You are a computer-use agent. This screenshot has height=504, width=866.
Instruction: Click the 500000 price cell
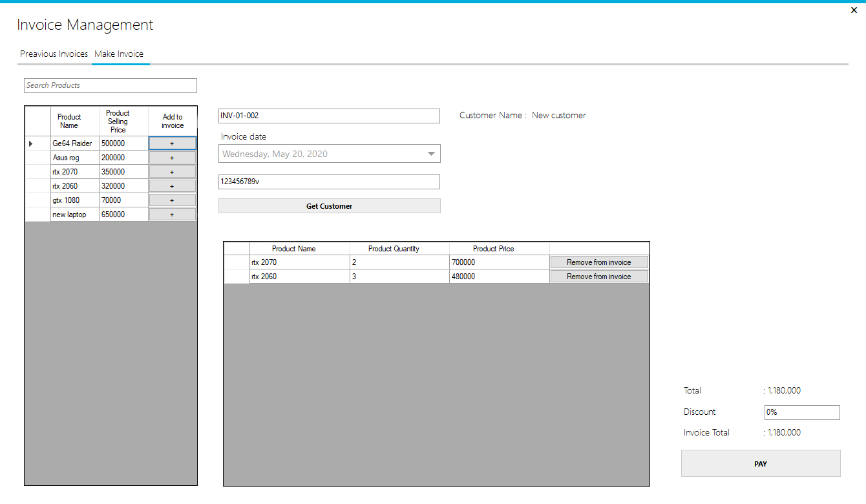[123, 143]
